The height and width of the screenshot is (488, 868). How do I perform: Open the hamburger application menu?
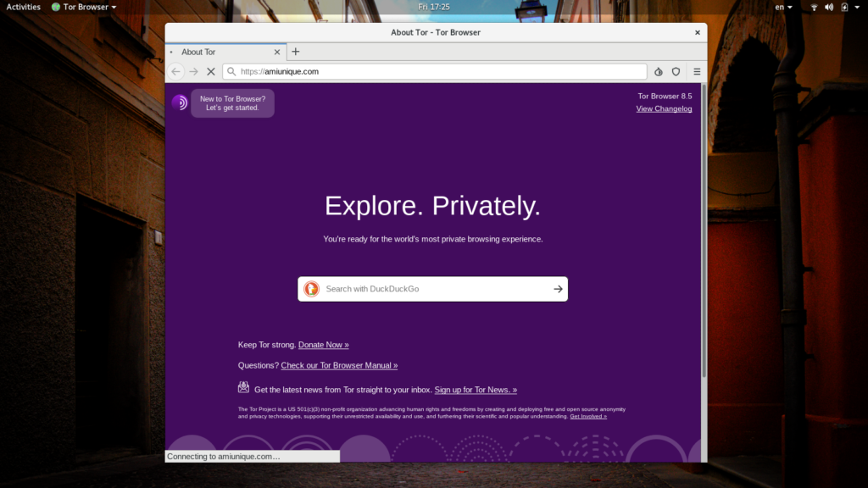coord(697,72)
